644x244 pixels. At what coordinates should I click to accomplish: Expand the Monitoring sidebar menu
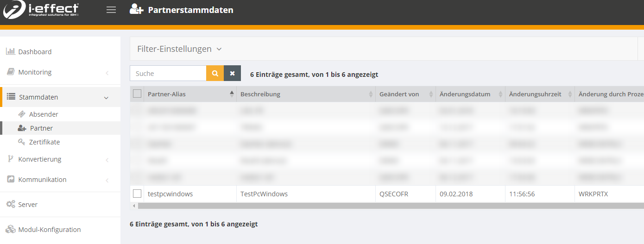point(35,72)
